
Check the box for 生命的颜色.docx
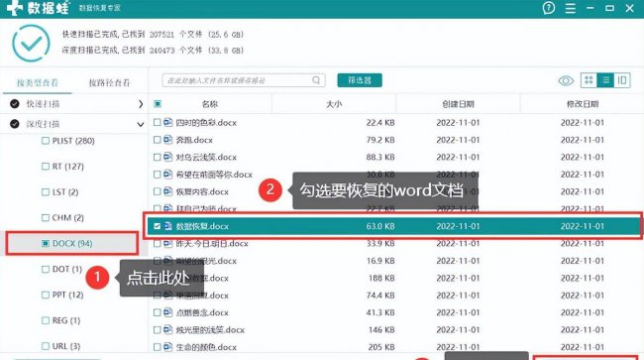point(157,347)
